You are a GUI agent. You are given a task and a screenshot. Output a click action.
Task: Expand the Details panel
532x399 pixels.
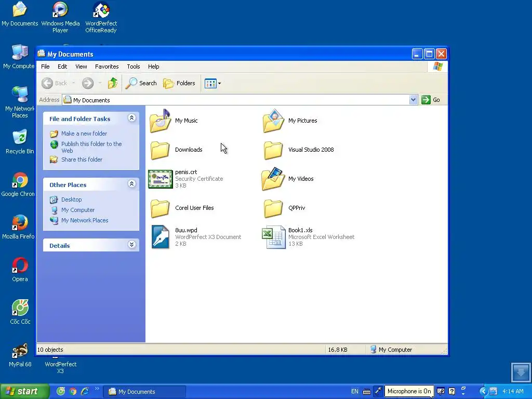click(131, 245)
